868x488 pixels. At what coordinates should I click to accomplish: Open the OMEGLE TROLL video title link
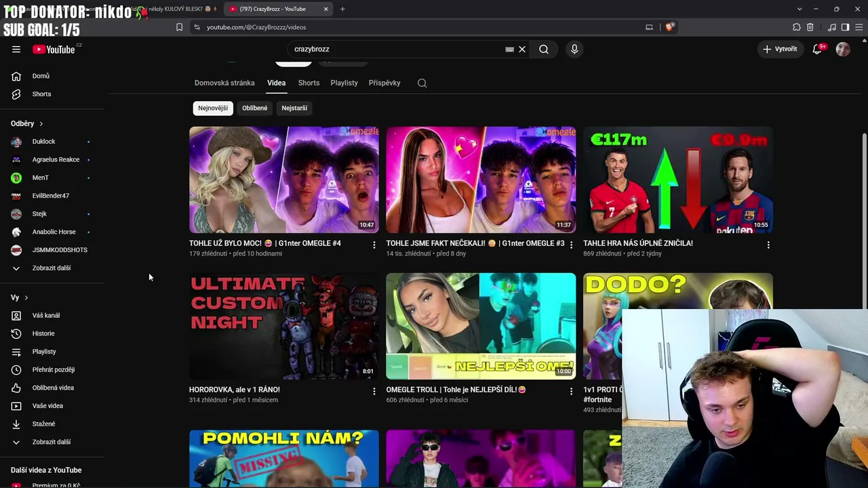pos(456,390)
